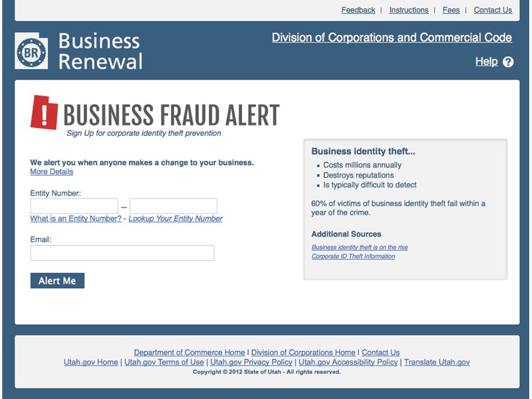Read Business identity theft is on the rise
532x399 pixels.
tap(360, 247)
